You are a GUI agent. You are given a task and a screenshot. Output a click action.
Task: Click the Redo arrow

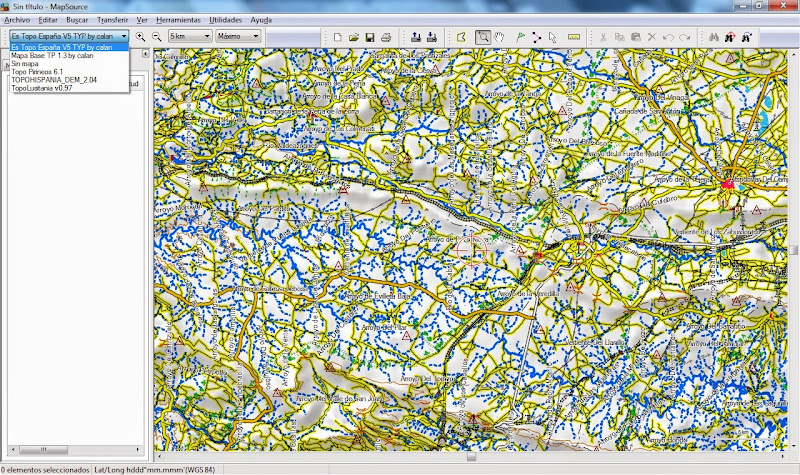(x=685, y=37)
